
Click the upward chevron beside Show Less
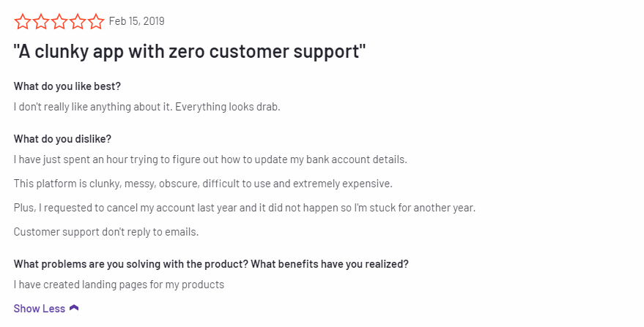(74, 308)
